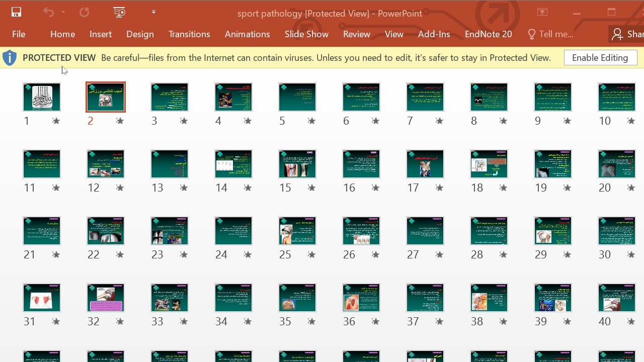
Task: Open the Add-Ins tab
Action: pyautogui.click(x=434, y=34)
